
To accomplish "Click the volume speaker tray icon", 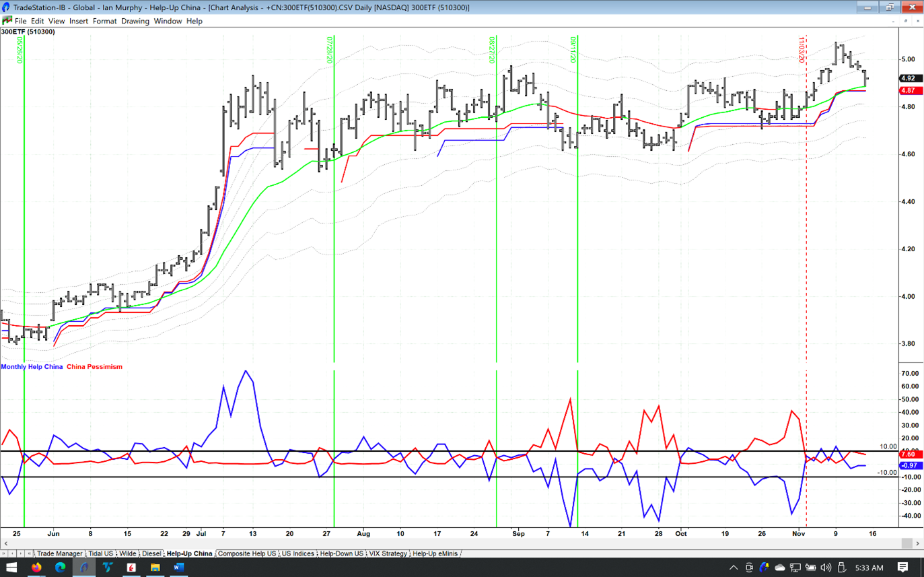I will (x=826, y=568).
